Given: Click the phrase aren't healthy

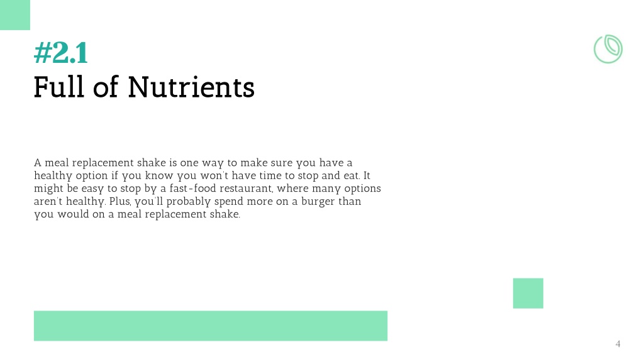Looking at the screenshot, I should [x=70, y=202].
